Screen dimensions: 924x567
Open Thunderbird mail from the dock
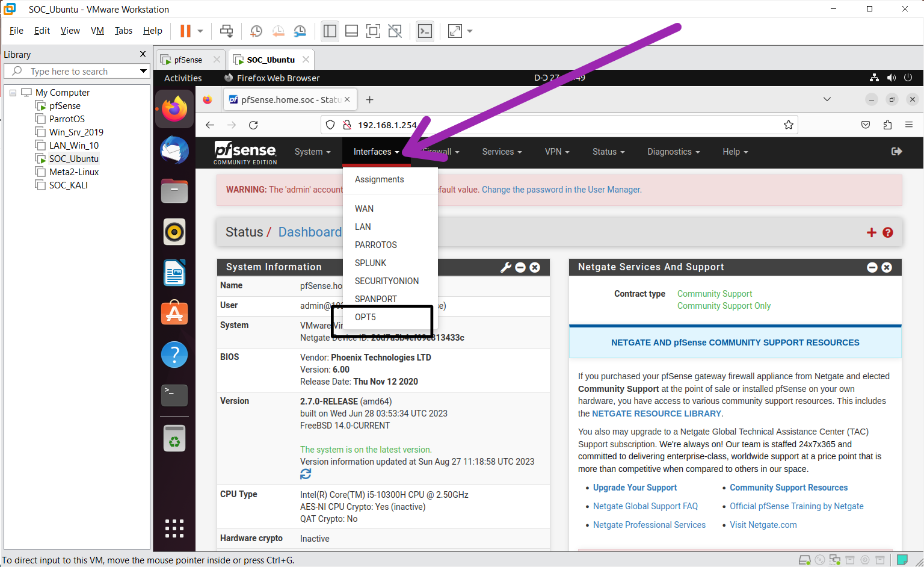point(174,150)
